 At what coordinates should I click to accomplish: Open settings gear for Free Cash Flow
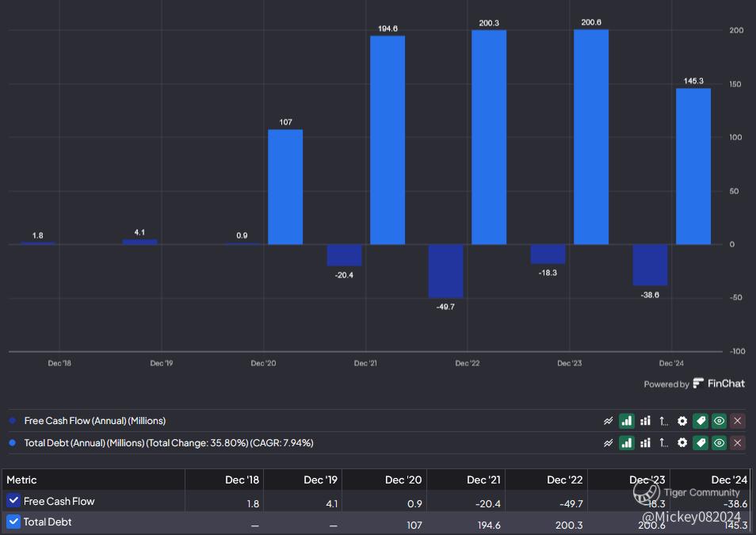tap(682, 421)
